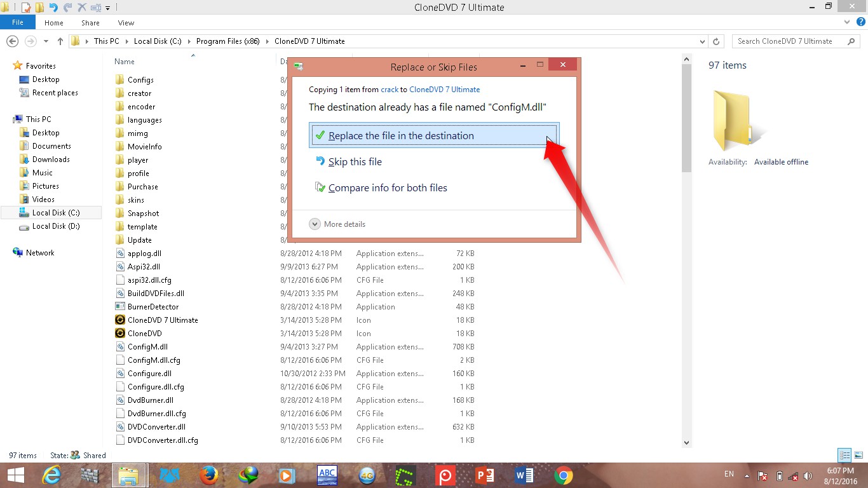Click the Undo quick access icon
The height and width of the screenshot is (488, 868).
[53, 8]
